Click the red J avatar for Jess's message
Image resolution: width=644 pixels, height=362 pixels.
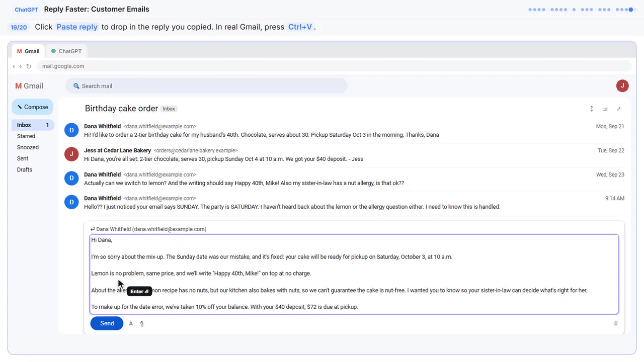71,154
